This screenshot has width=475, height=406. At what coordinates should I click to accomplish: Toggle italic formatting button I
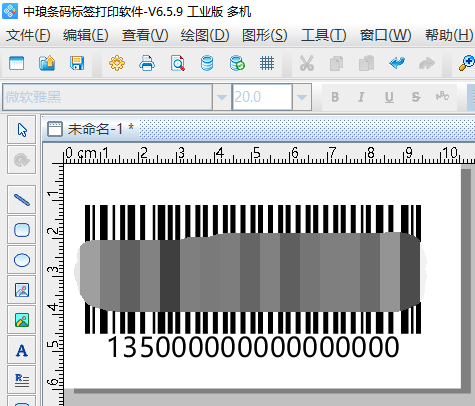tap(361, 97)
